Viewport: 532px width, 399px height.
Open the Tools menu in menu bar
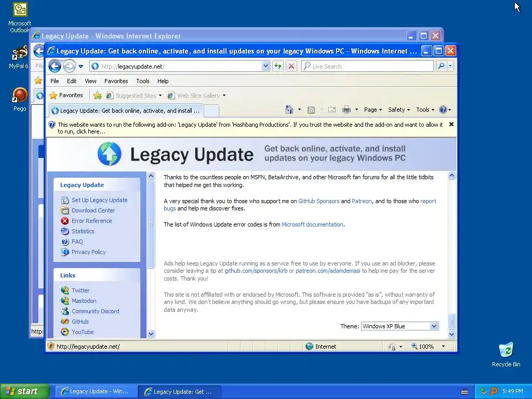(143, 81)
